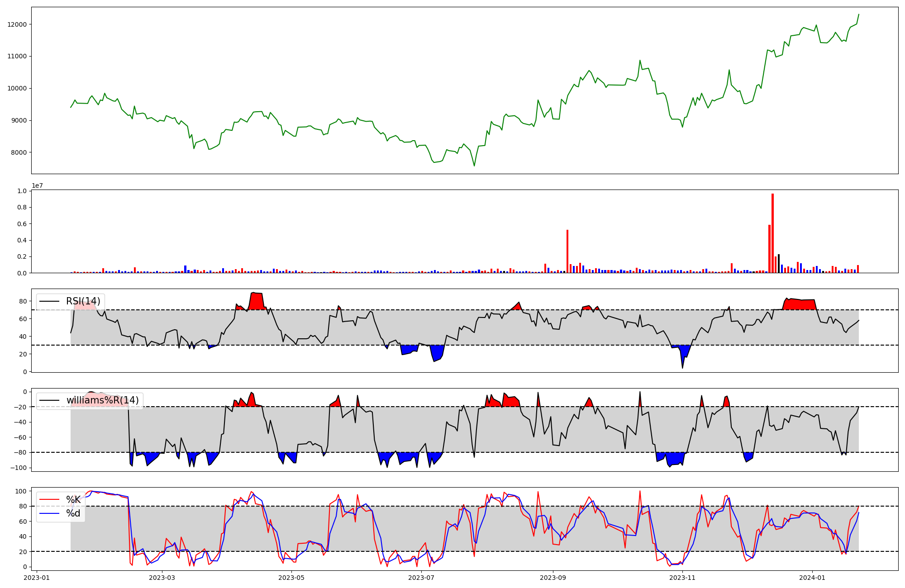This screenshot has width=905, height=588.
Task: Click the 10000 price axis label
Action: (17, 89)
